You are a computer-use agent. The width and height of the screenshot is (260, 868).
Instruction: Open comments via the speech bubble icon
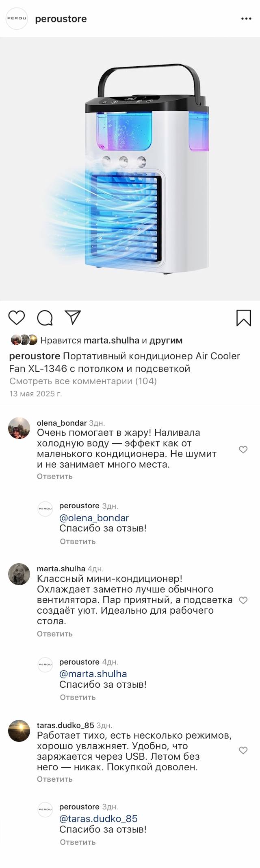pyautogui.click(x=45, y=318)
